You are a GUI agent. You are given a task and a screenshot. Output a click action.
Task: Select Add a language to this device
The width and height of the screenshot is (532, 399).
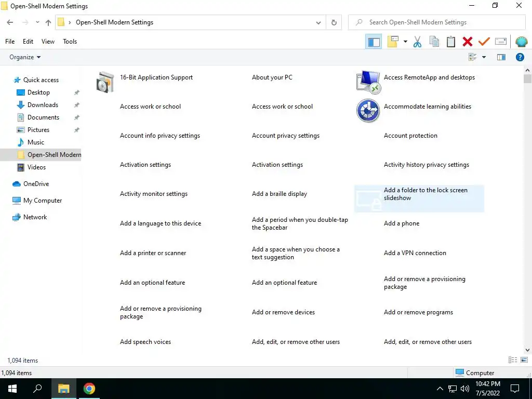[x=160, y=223]
